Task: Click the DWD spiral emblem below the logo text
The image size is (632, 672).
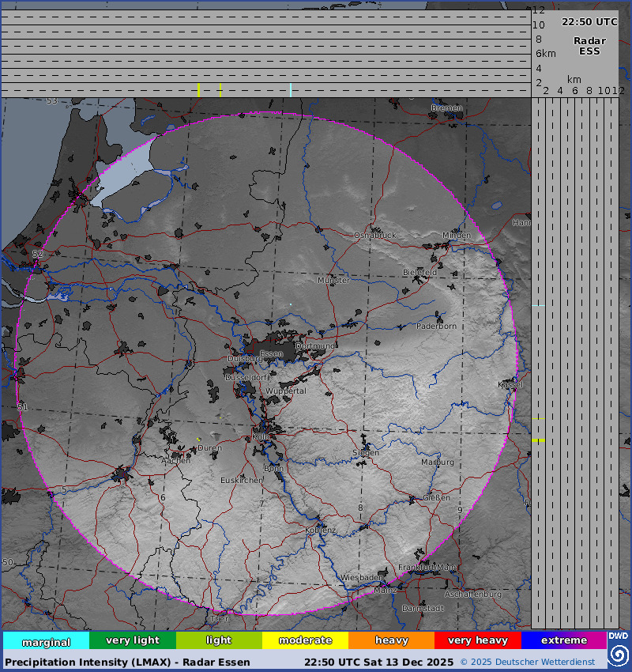Action: [x=618, y=655]
